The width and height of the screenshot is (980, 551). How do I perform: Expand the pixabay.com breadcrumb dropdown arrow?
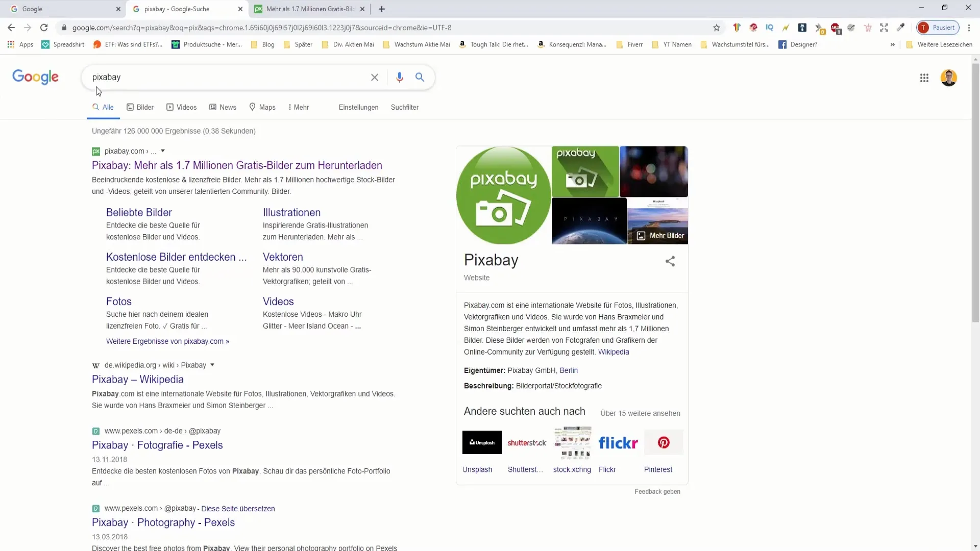[162, 151]
